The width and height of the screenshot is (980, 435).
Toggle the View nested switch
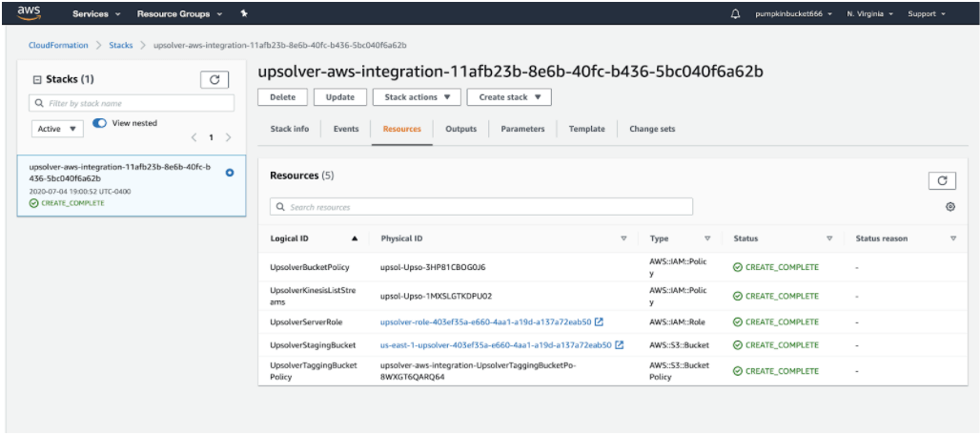[x=99, y=123]
